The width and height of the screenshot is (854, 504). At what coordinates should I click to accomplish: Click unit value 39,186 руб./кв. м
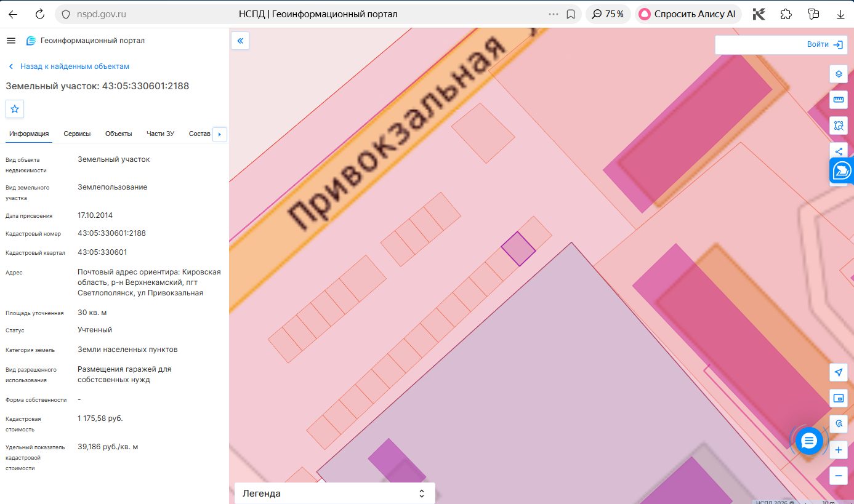click(108, 447)
